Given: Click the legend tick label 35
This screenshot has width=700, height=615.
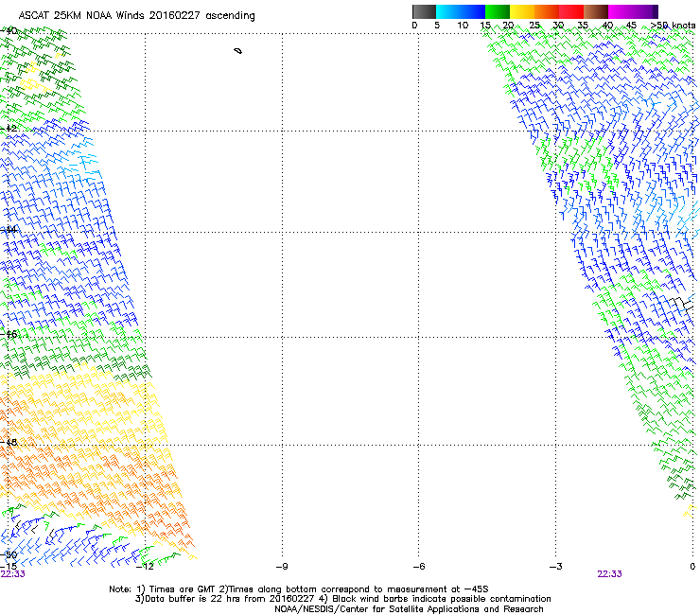Looking at the screenshot, I should click(583, 26).
